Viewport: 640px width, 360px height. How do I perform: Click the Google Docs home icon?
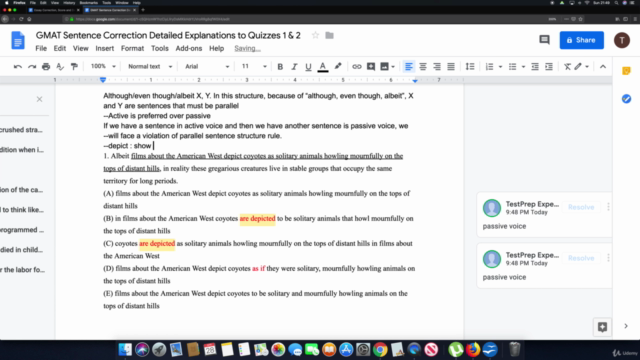click(18, 40)
